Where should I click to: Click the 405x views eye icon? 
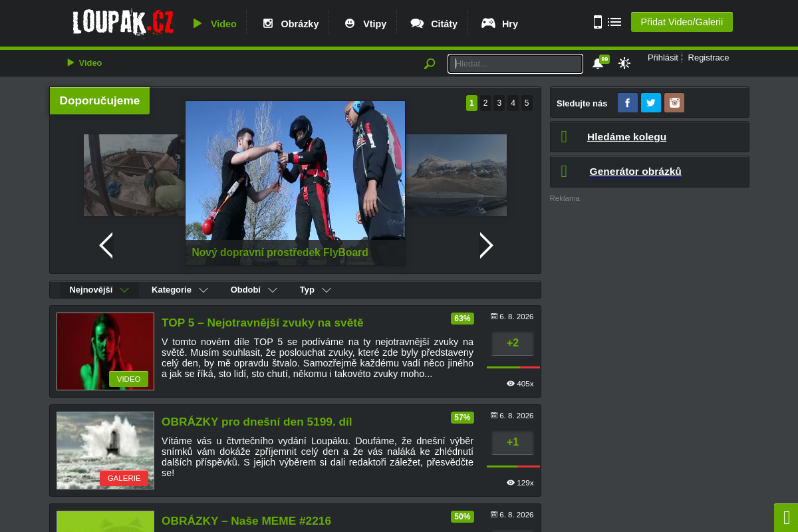point(511,384)
